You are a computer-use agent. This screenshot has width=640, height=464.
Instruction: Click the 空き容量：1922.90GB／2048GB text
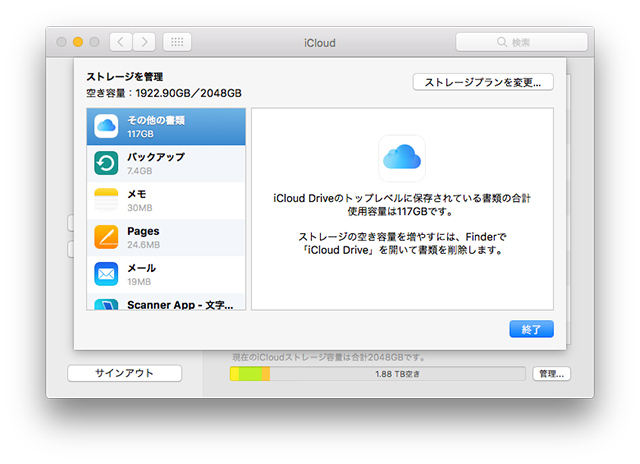tap(164, 93)
